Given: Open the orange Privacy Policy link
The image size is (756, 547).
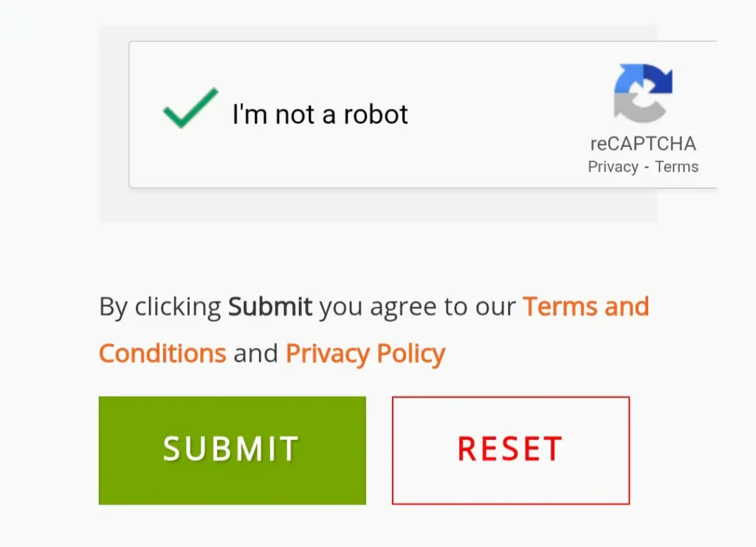Looking at the screenshot, I should point(365,354).
